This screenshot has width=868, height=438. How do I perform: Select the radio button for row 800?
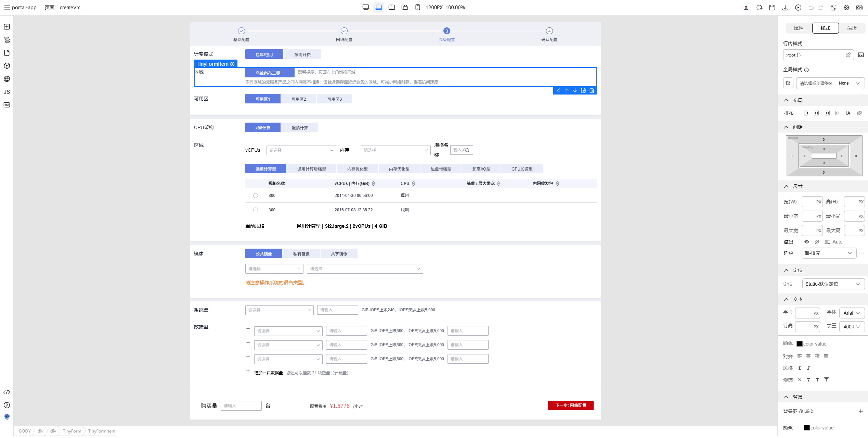[256, 196]
